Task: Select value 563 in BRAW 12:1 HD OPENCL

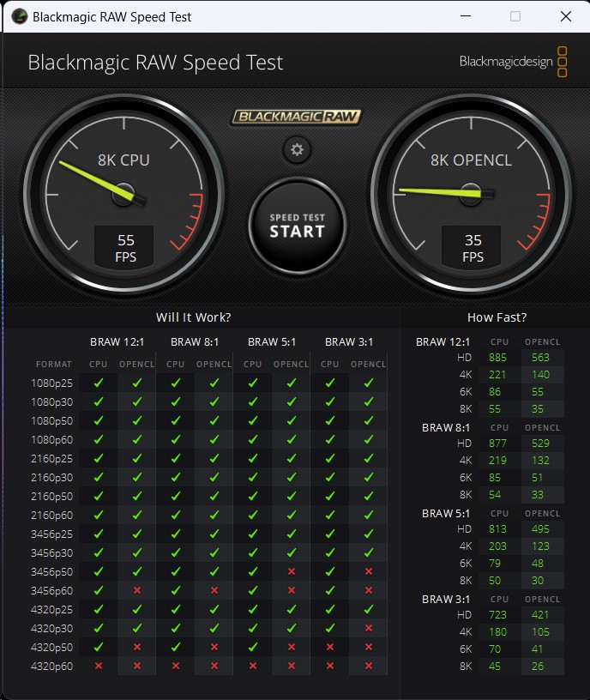Action: 540,358
